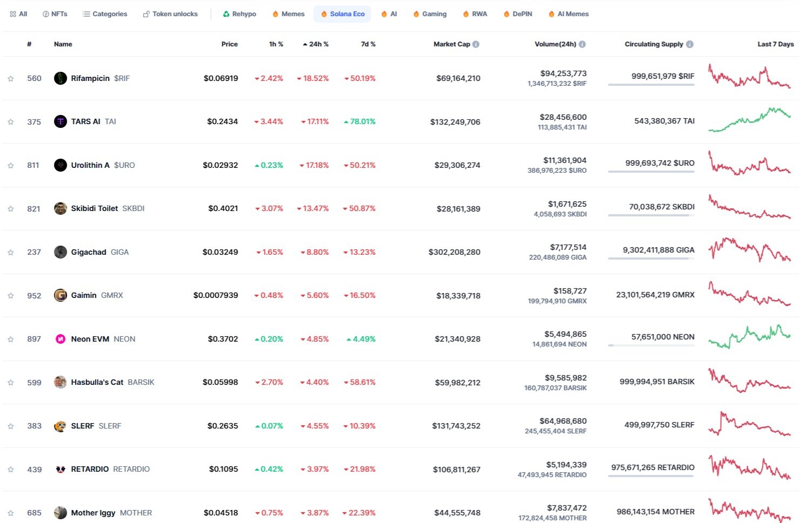Star Neon EVM row
812x523 pixels.
[x=11, y=339]
